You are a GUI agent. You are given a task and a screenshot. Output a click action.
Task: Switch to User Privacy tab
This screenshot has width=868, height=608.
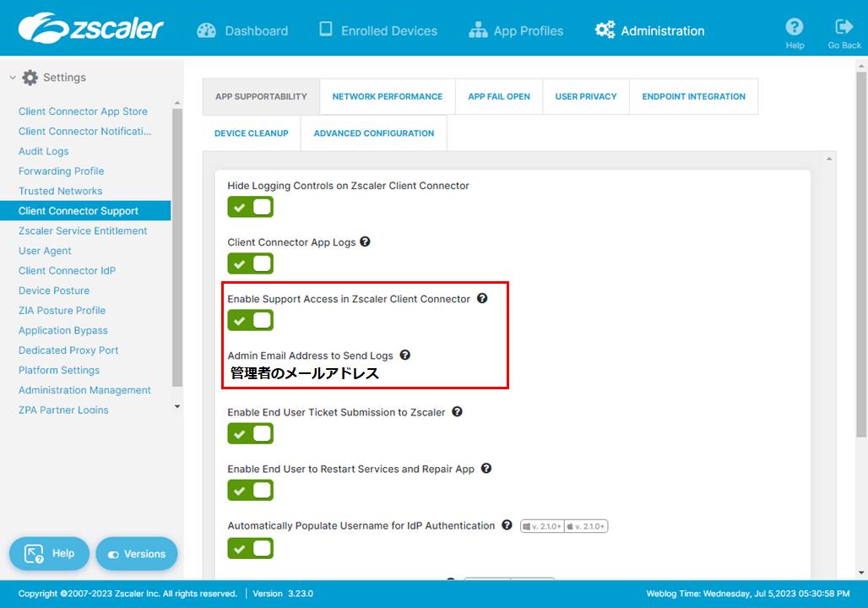click(x=586, y=96)
